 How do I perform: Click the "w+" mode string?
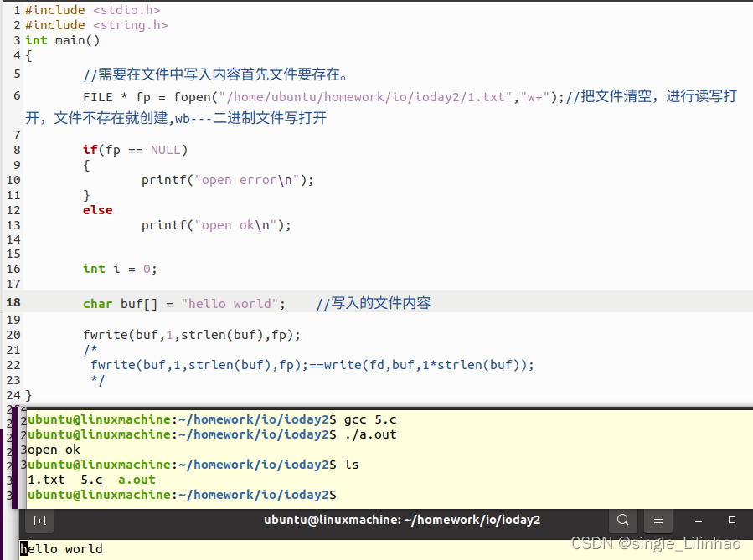point(535,97)
